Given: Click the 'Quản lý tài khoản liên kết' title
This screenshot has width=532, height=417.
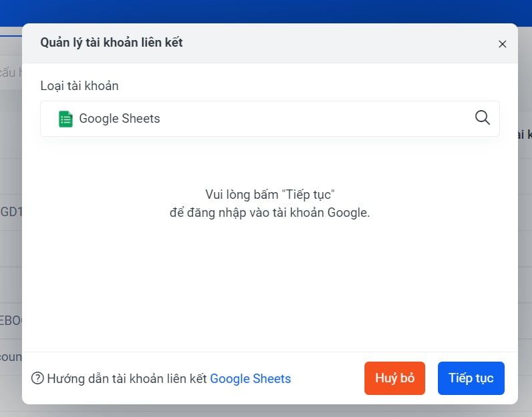Looking at the screenshot, I should click(x=111, y=43).
